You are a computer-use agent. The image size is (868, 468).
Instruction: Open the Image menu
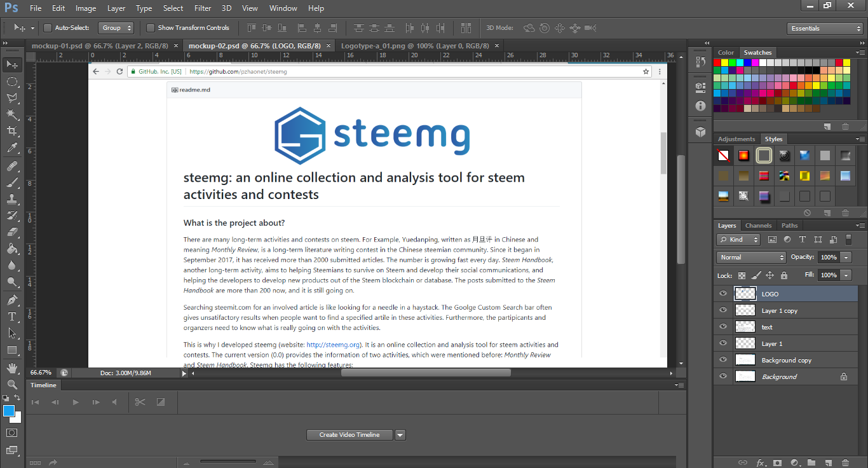(86, 8)
